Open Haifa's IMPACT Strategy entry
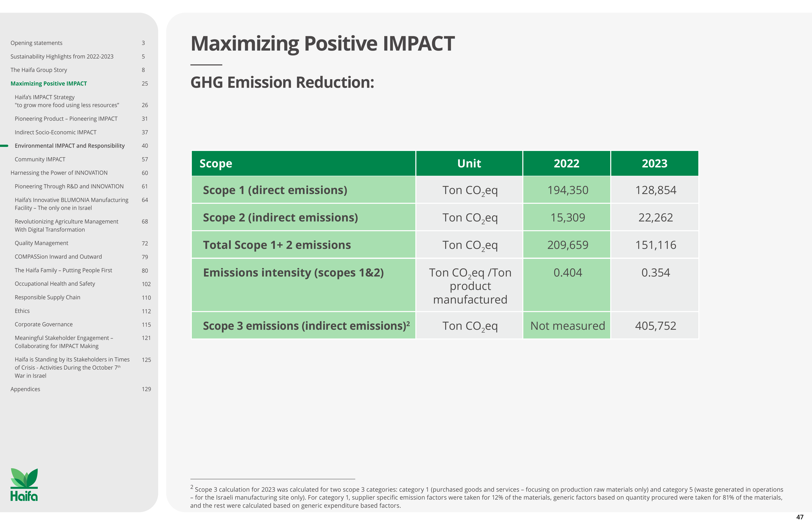 pos(67,101)
